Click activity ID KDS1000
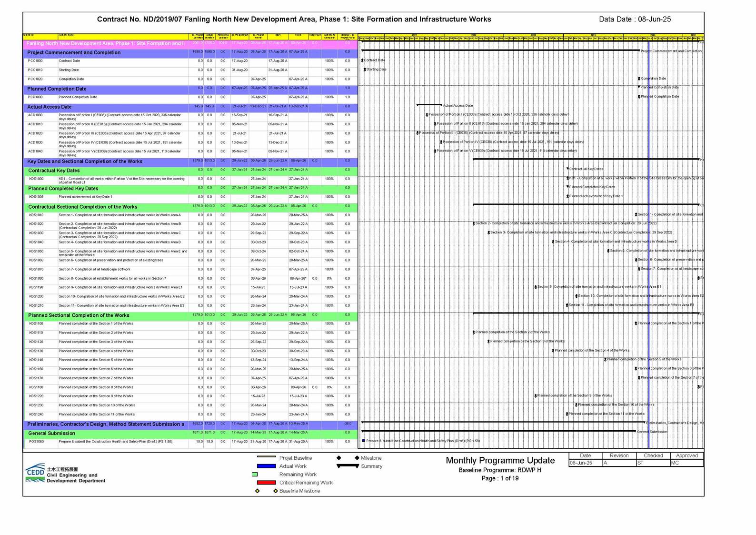 pyautogui.click(x=36, y=179)
